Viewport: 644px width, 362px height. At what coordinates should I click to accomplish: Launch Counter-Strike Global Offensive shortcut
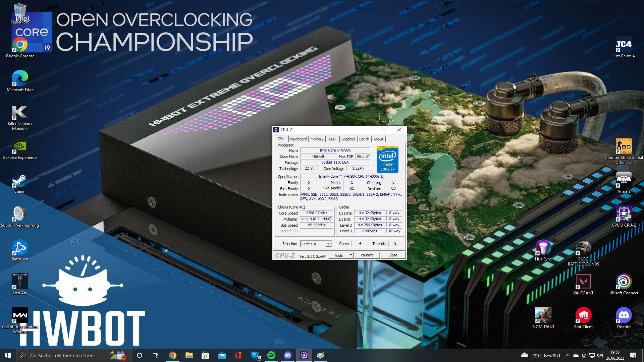pyautogui.click(x=624, y=151)
